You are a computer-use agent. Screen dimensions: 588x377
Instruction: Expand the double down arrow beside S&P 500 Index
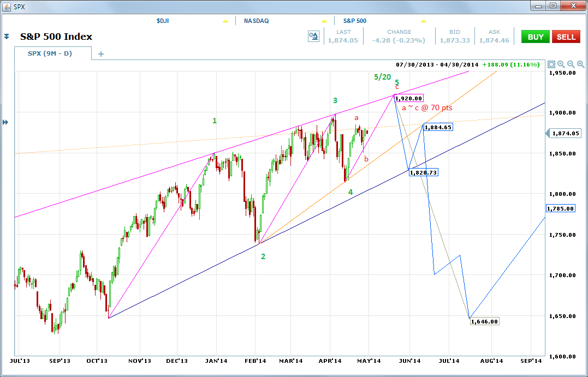click(x=7, y=37)
